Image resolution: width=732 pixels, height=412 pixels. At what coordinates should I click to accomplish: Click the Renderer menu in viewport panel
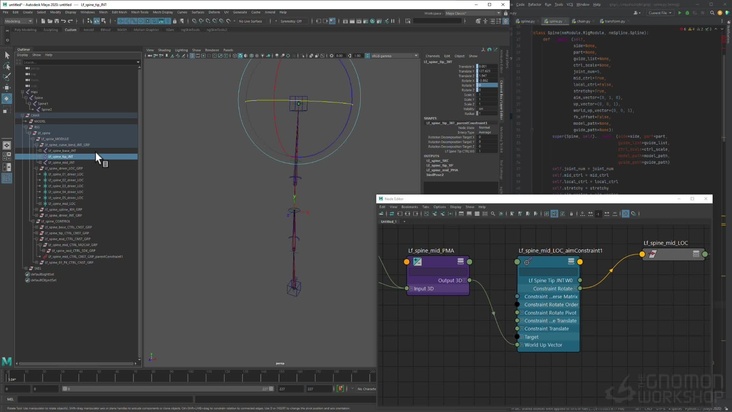pos(211,49)
